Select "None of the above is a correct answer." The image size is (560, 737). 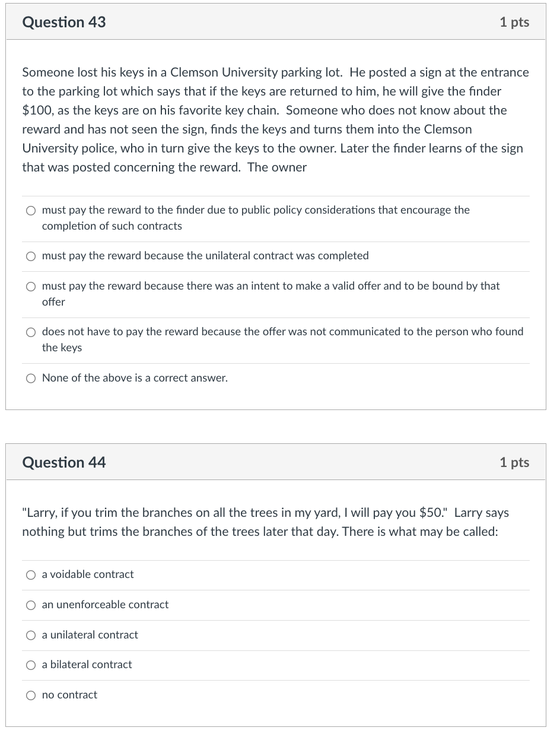pyautogui.click(x=31, y=378)
